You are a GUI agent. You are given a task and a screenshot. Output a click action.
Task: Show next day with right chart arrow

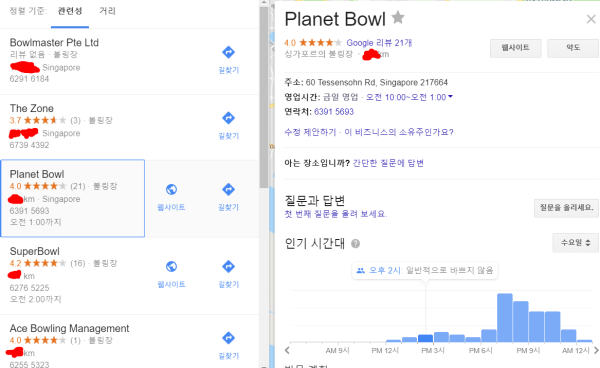pos(596,350)
